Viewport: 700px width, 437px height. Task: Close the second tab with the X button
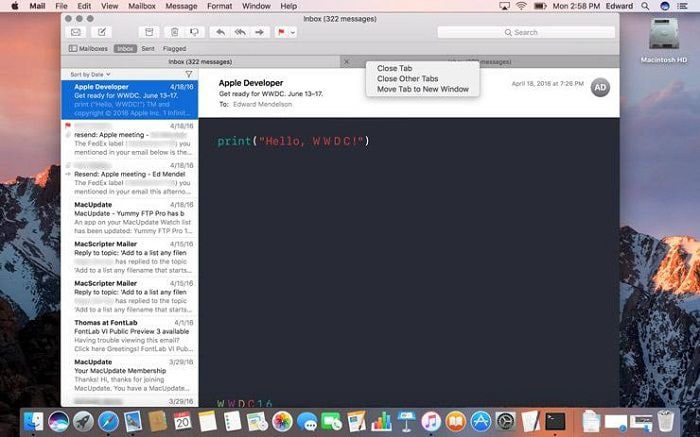pyautogui.click(x=346, y=62)
